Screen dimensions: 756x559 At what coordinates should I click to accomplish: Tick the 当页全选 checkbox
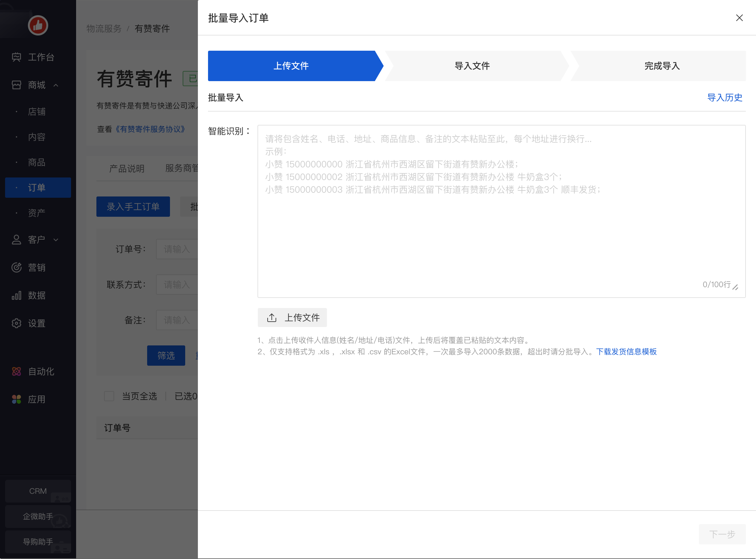point(109,396)
